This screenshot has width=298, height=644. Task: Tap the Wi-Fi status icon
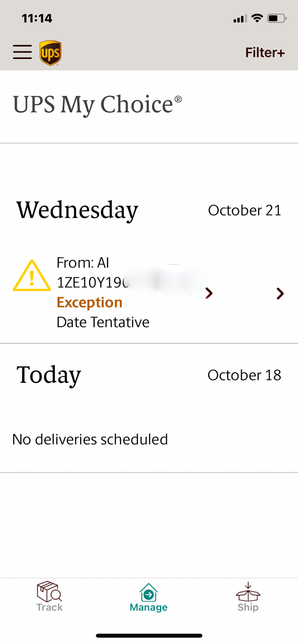pyautogui.click(x=257, y=18)
